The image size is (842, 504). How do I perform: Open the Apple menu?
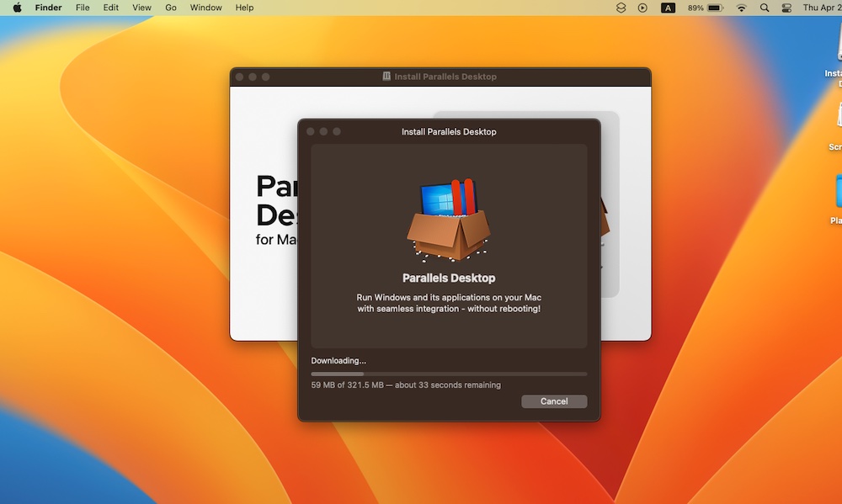pyautogui.click(x=17, y=8)
